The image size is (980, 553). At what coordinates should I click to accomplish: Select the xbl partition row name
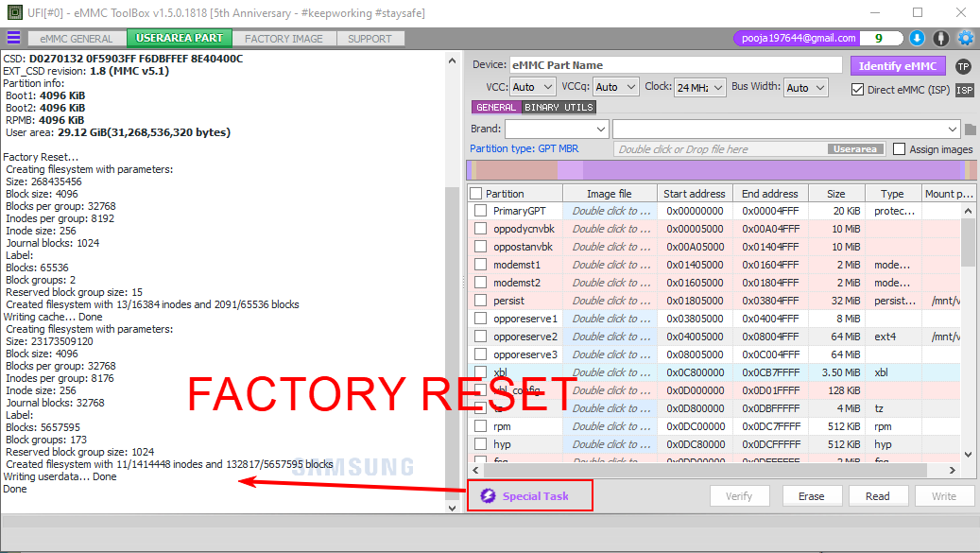(501, 372)
